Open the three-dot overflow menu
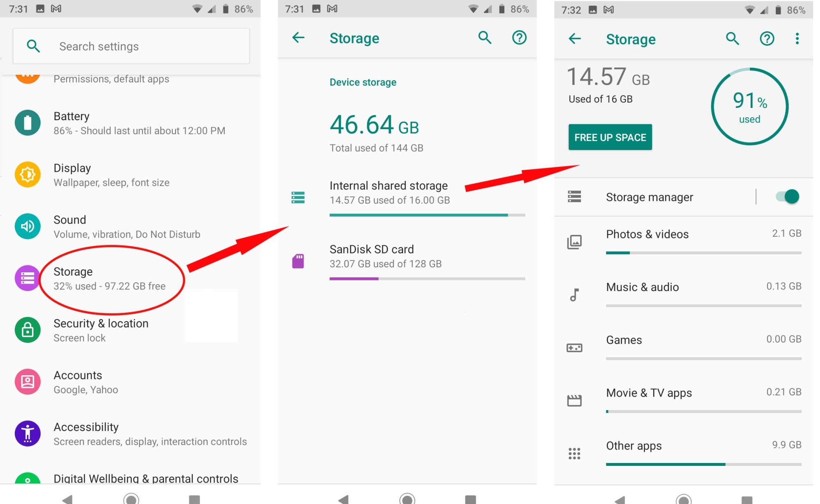This screenshot has width=820, height=504. pos(797,39)
